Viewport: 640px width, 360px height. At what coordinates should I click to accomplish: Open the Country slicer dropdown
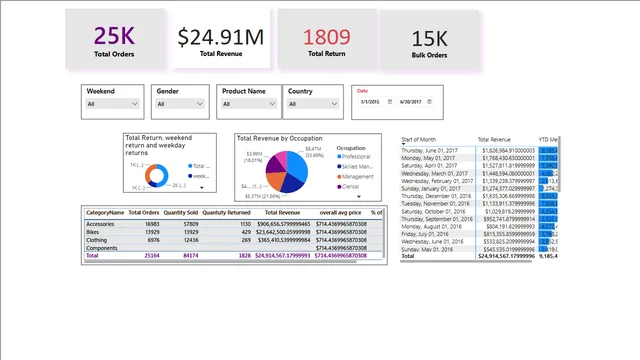[313, 104]
